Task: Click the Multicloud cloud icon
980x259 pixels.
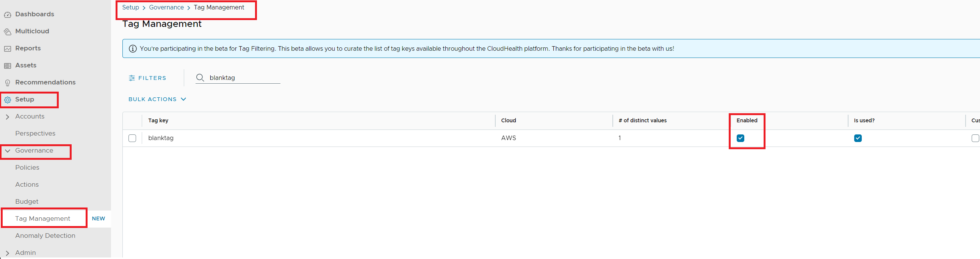Action: (x=8, y=32)
